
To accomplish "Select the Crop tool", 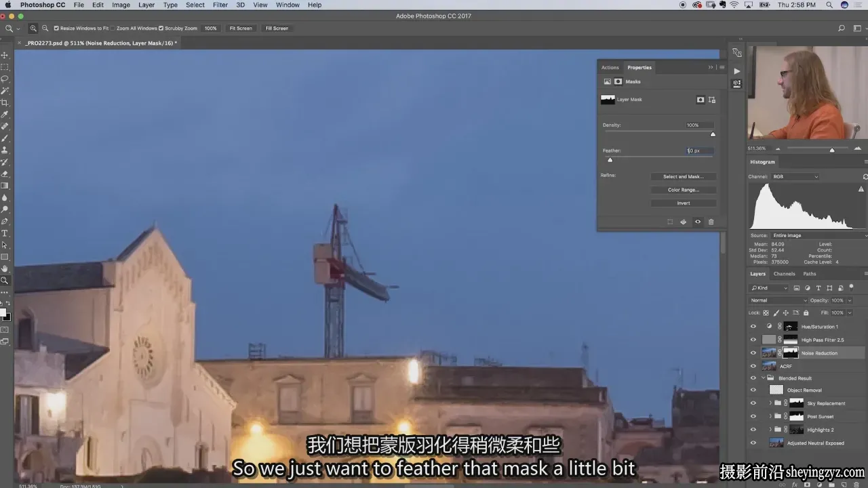I will coord(5,102).
